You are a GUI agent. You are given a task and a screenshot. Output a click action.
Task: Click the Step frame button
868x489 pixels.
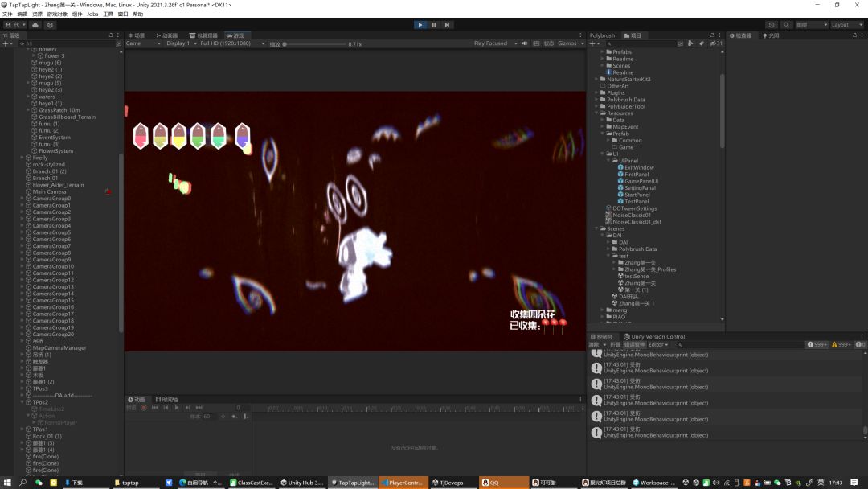pos(448,25)
